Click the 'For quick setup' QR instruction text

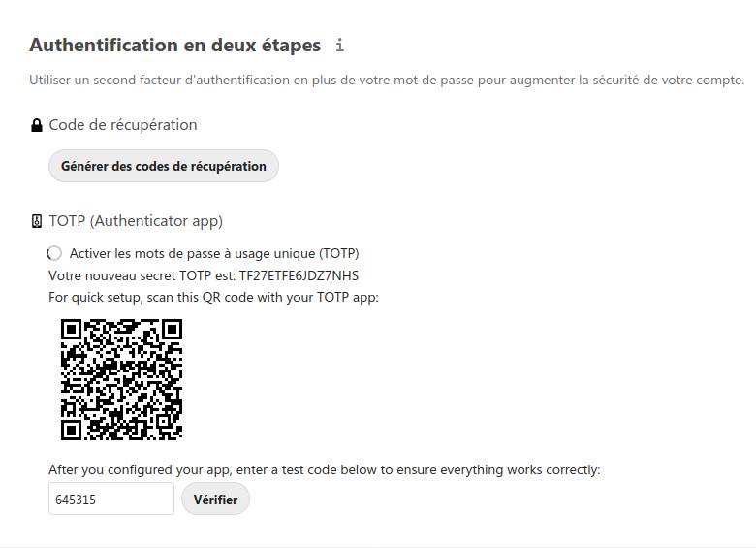213,297
